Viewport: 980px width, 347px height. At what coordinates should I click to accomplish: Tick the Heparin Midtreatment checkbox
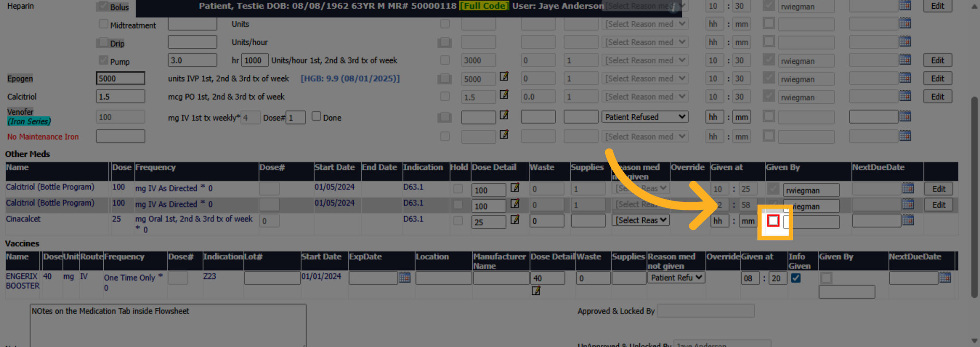coord(103,24)
